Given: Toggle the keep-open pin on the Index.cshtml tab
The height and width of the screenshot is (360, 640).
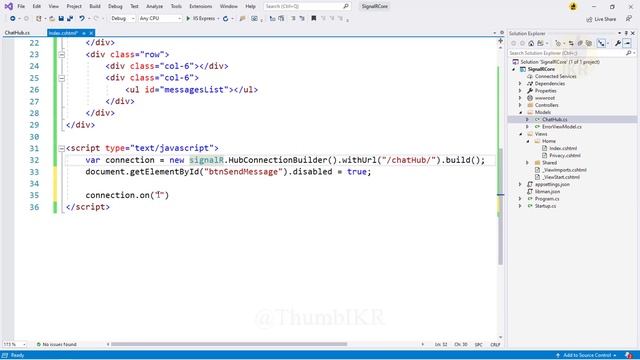Looking at the screenshot, I should (x=84, y=33).
